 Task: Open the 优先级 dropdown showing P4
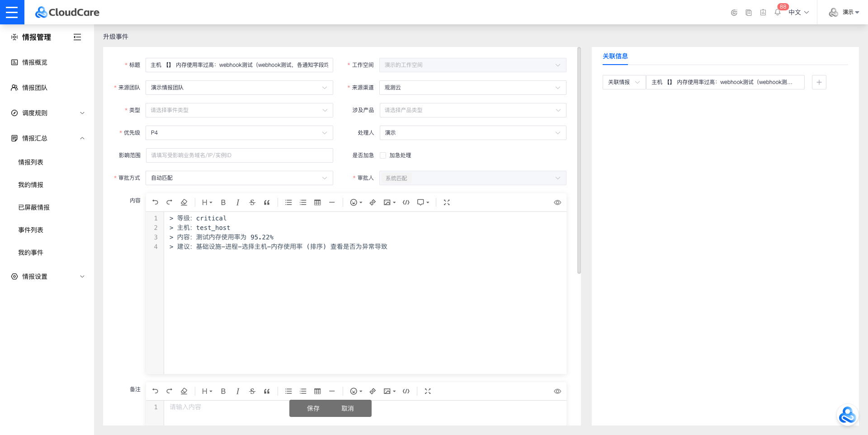click(x=239, y=133)
